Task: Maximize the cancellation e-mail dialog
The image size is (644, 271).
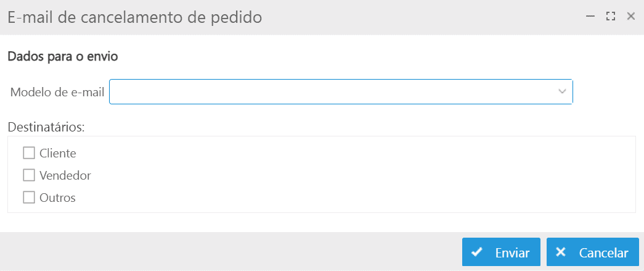Action: click(x=611, y=17)
